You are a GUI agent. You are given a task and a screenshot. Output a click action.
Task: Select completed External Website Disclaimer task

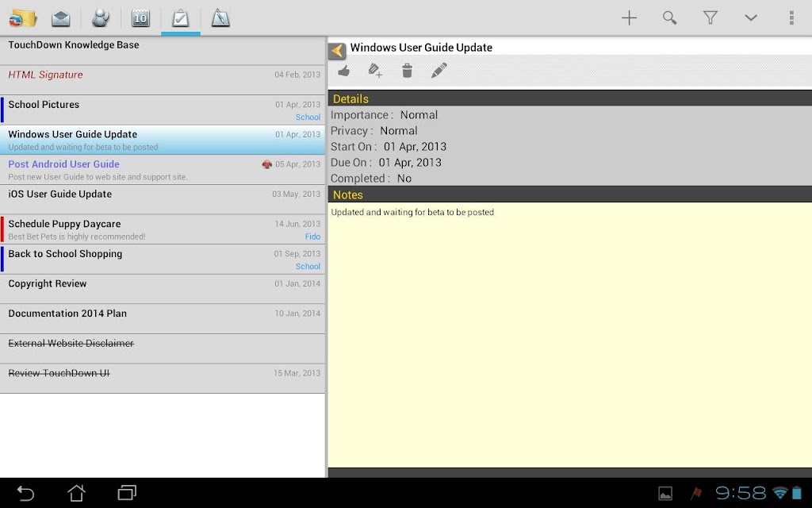tap(163, 348)
